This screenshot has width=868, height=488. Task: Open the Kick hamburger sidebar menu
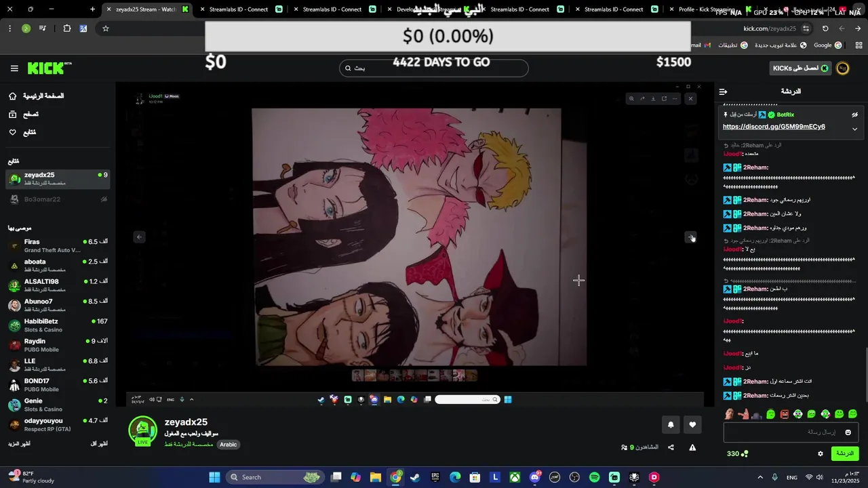pyautogui.click(x=14, y=68)
